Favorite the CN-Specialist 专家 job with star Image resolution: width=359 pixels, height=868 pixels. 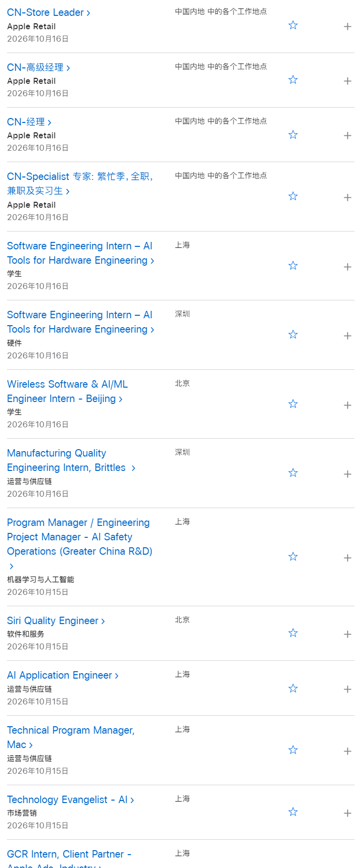[293, 196]
